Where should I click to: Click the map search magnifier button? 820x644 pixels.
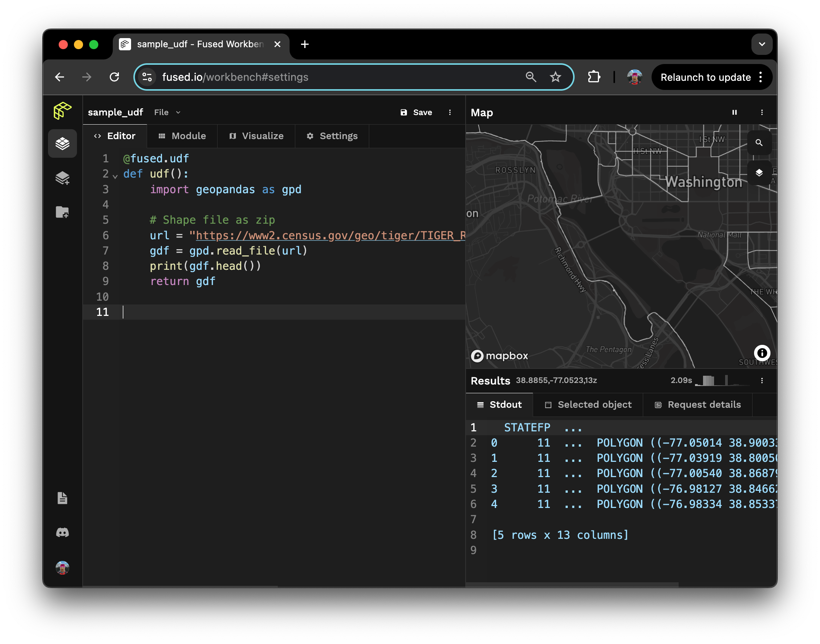[759, 143]
